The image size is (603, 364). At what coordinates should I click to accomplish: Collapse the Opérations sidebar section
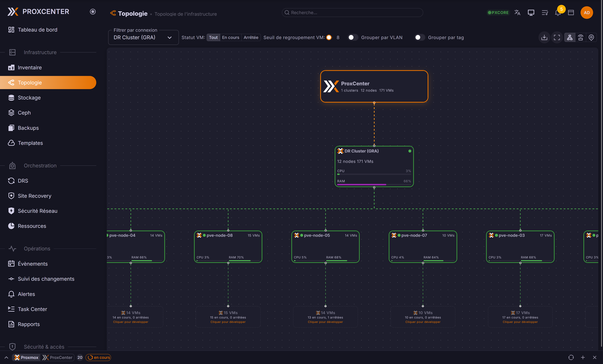click(48, 249)
